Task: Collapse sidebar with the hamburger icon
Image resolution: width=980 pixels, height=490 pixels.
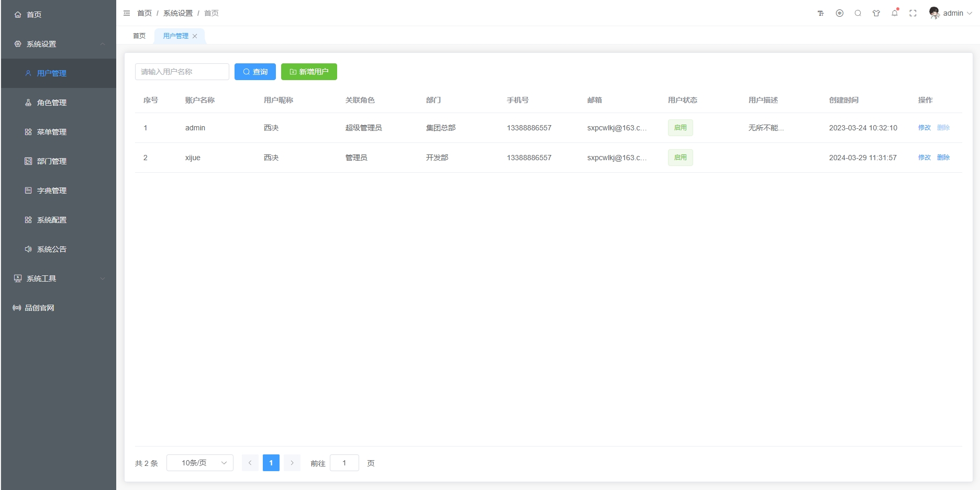Action: pos(127,13)
